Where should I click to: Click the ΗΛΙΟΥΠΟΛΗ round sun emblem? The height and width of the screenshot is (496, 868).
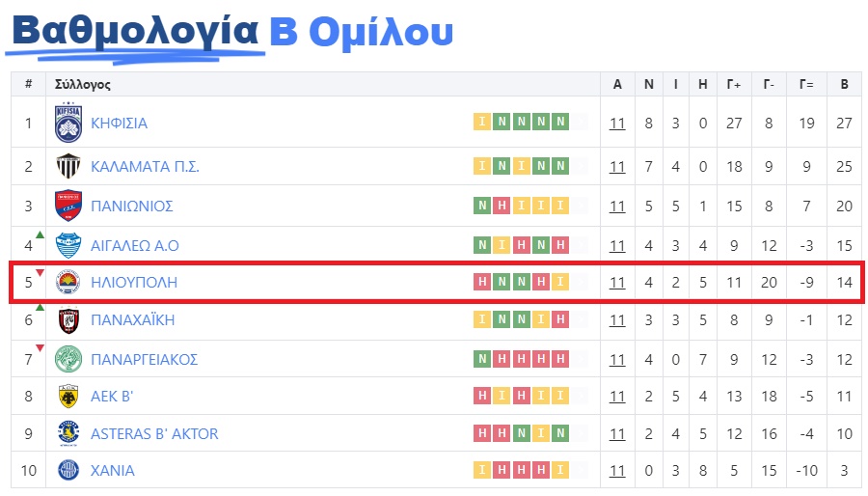pos(68,283)
